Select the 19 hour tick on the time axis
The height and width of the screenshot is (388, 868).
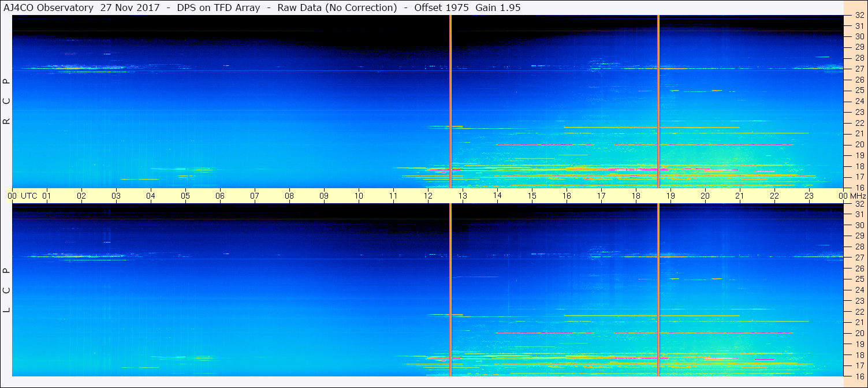(670, 196)
